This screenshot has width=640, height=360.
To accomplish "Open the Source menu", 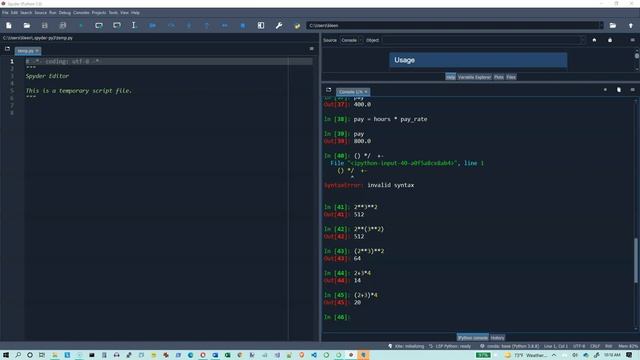I will [40, 13].
